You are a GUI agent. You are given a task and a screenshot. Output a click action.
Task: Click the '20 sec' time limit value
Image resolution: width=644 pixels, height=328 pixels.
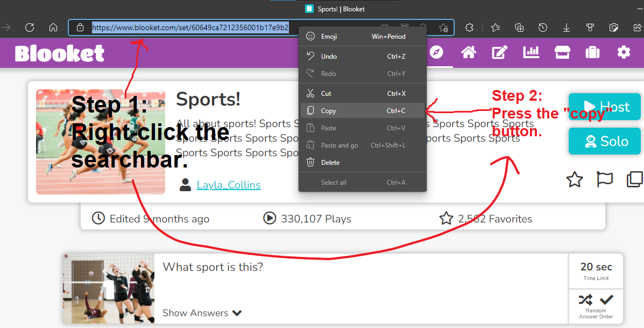(596, 267)
